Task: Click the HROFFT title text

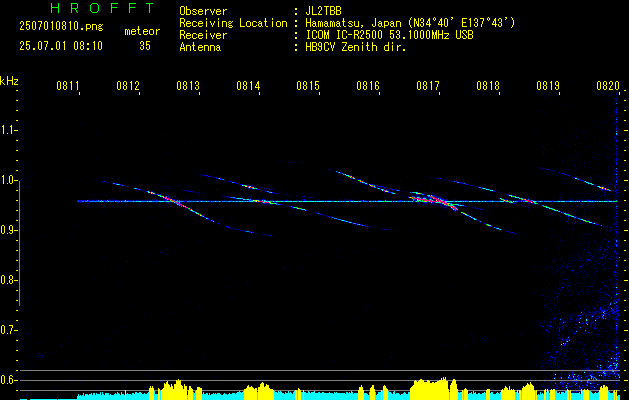Action: pyautogui.click(x=103, y=8)
